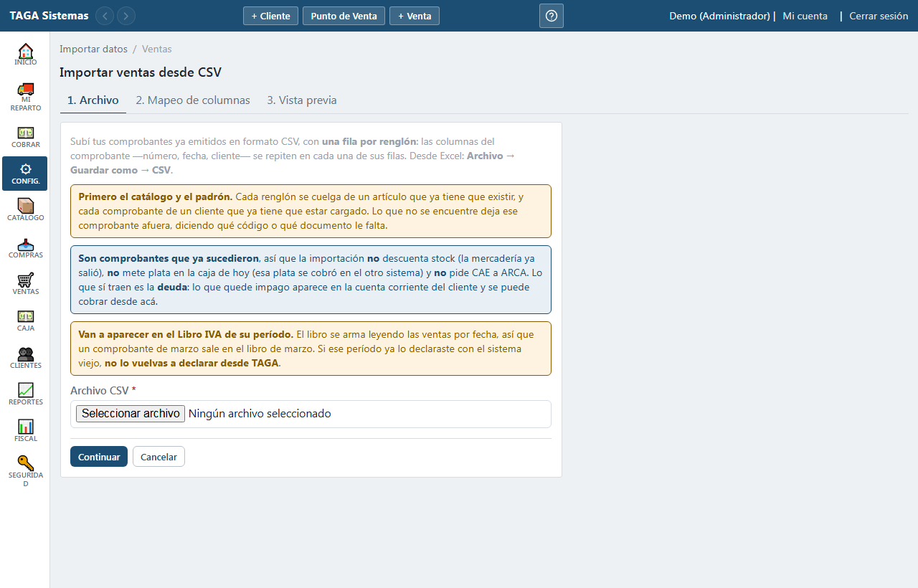Click the Seleccionar archivo button

131,414
